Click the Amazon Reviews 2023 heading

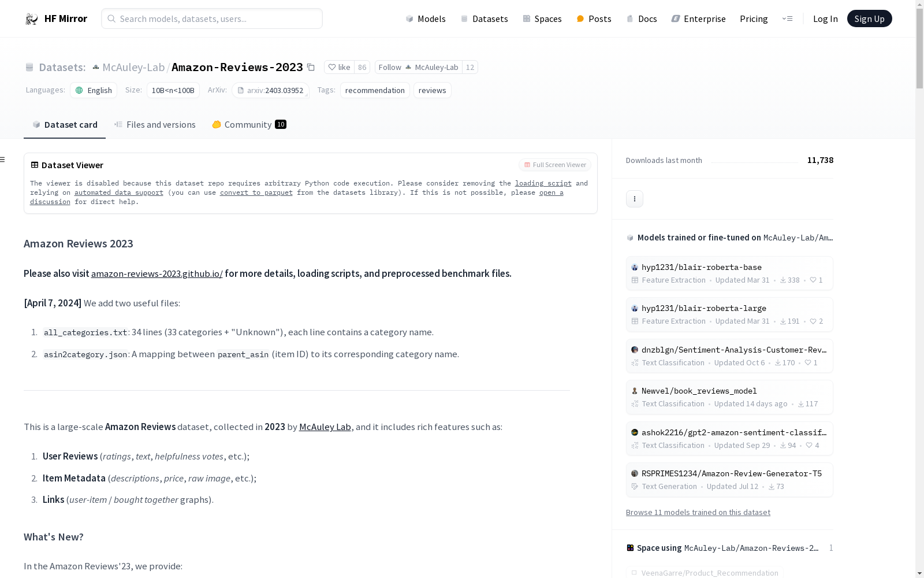pos(79,243)
